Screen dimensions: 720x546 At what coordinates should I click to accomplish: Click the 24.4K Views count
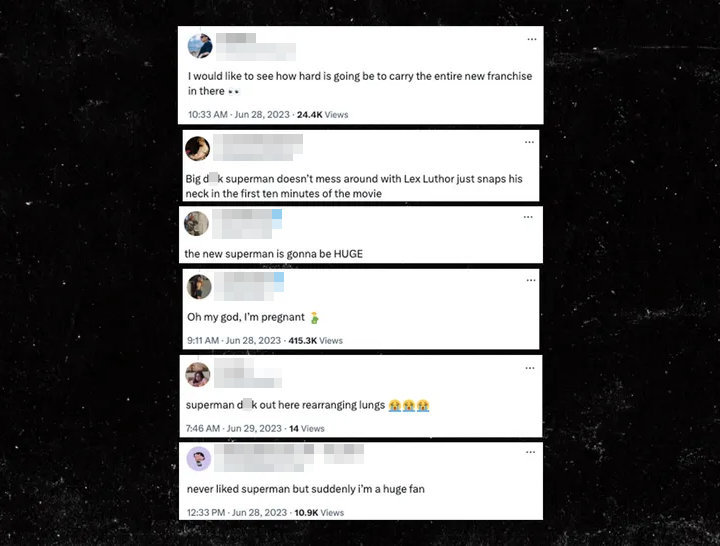[x=322, y=115]
